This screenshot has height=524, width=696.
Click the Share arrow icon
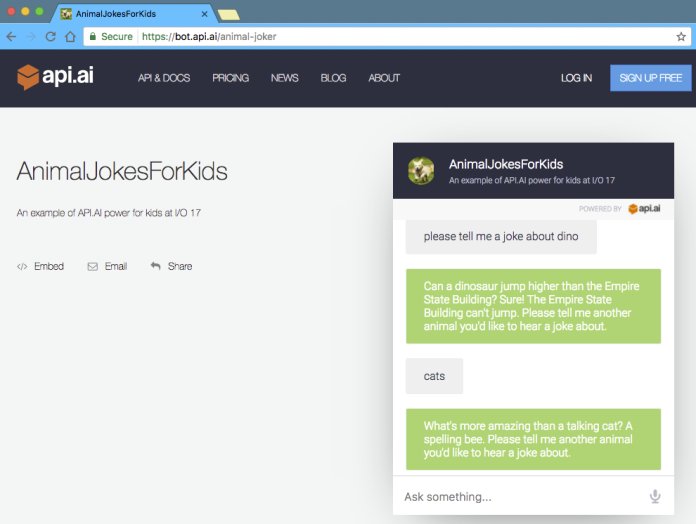(x=155, y=266)
